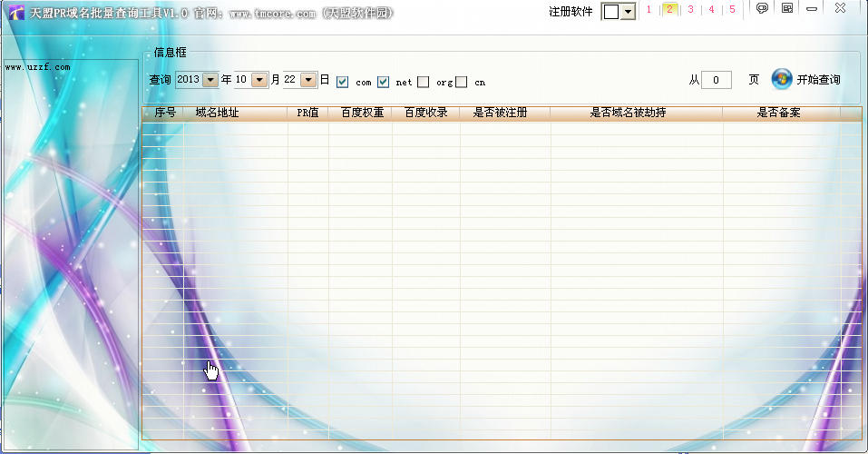Expand the month dropdown showing 10

pyautogui.click(x=259, y=80)
